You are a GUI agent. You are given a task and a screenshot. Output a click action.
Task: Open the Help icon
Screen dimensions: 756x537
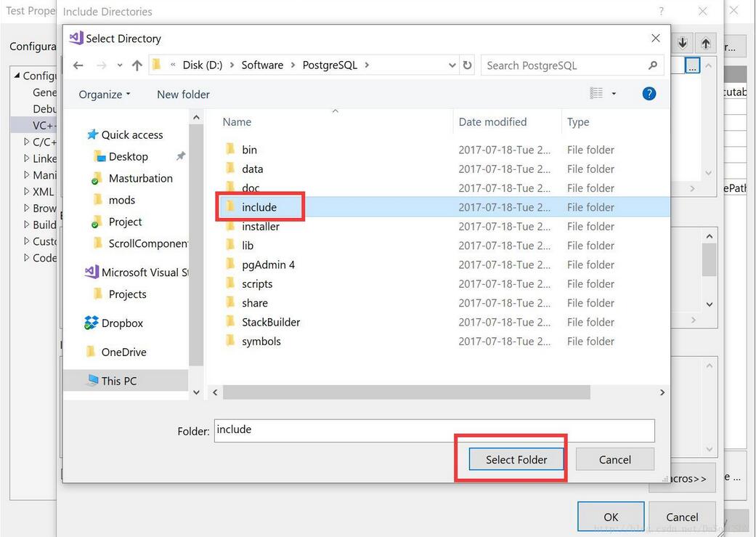(649, 94)
